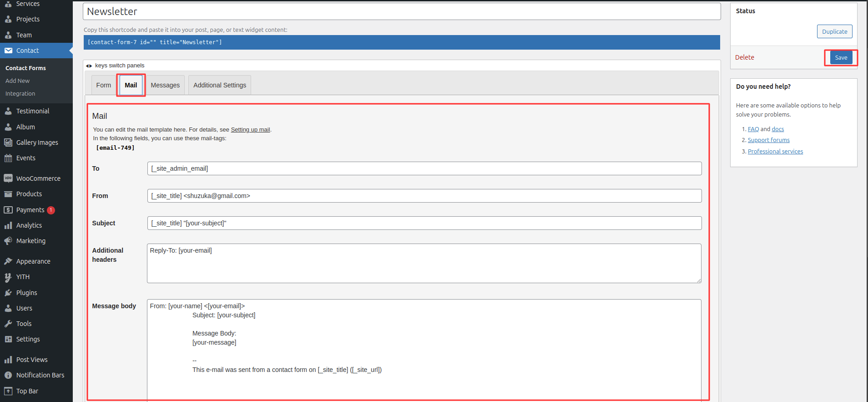Click the Testimonial sidebar icon
Image resolution: width=868 pixels, height=402 pixels.
tap(8, 111)
